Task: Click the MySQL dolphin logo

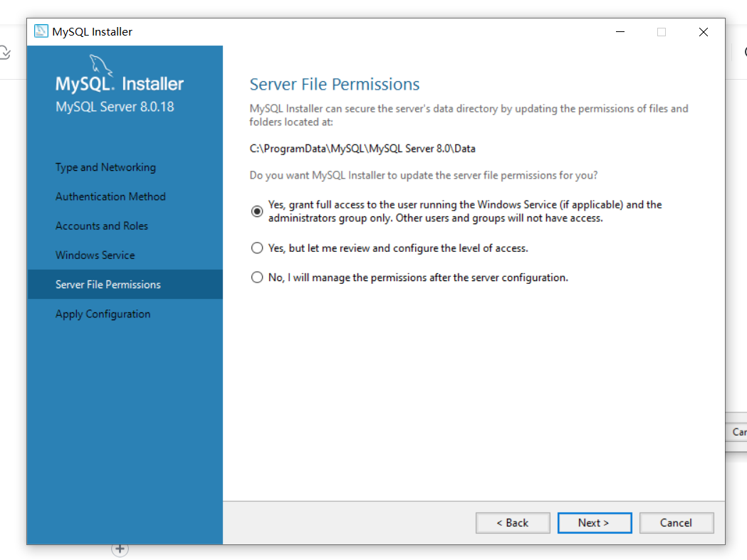Action: [x=100, y=65]
